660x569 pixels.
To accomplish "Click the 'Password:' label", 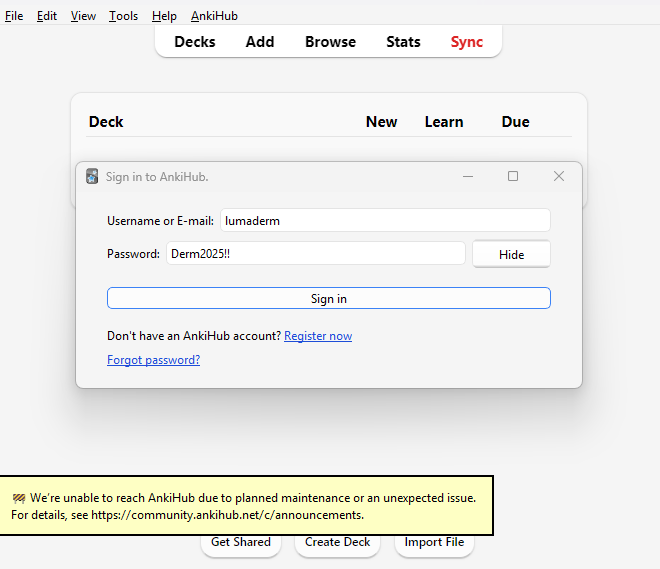I will point(133,254).
